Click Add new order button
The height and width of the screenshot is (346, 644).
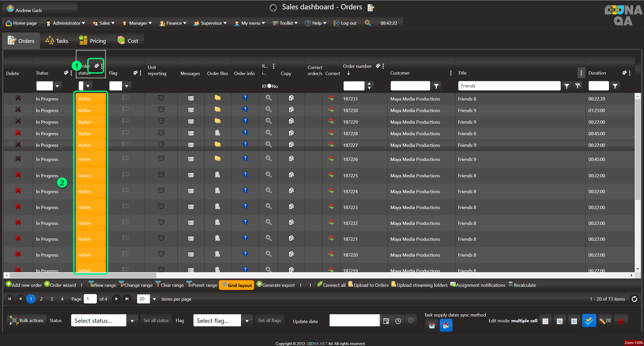[x=24, y=285]
